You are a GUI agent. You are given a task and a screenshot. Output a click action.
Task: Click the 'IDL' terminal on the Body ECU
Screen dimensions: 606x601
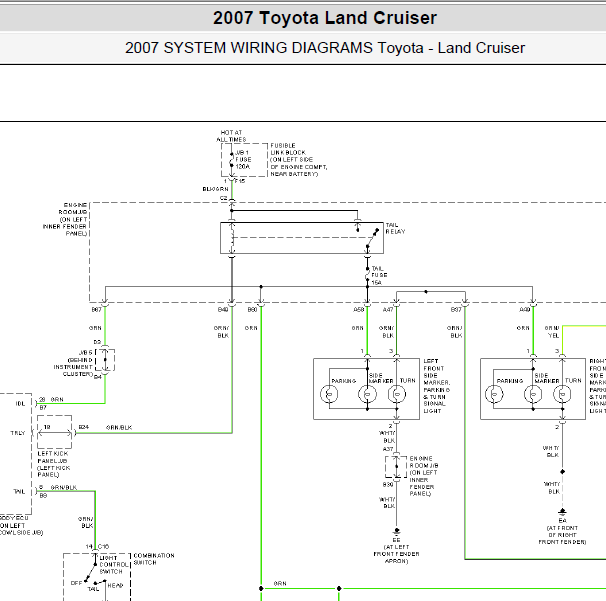(20, 404)
